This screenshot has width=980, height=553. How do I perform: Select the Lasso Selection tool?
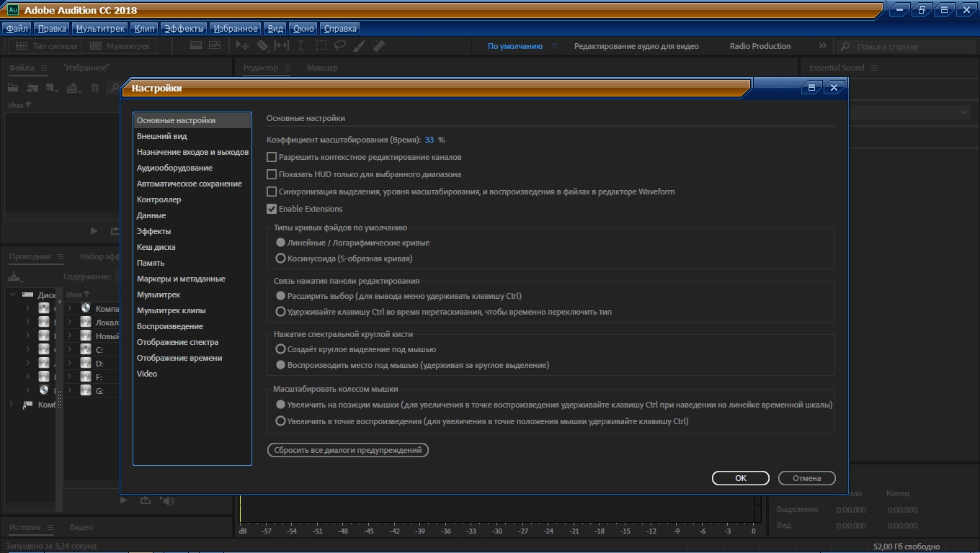(x=339, y=45)
